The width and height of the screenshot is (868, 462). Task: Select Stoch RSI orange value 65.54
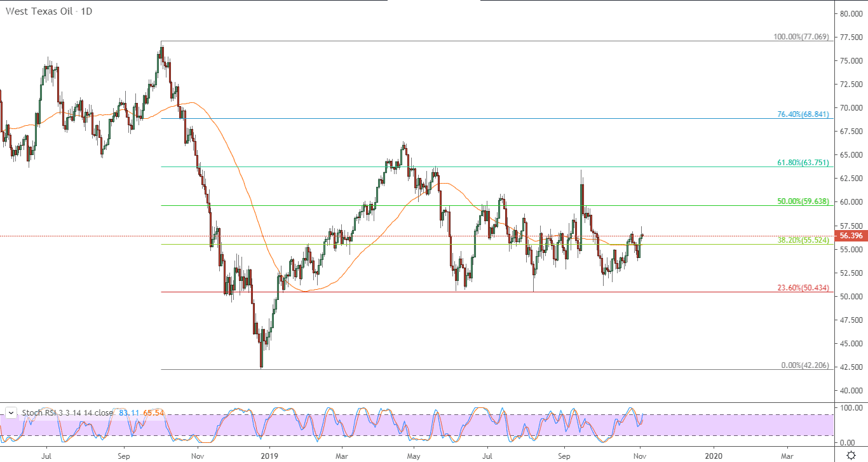click(152, 413)
